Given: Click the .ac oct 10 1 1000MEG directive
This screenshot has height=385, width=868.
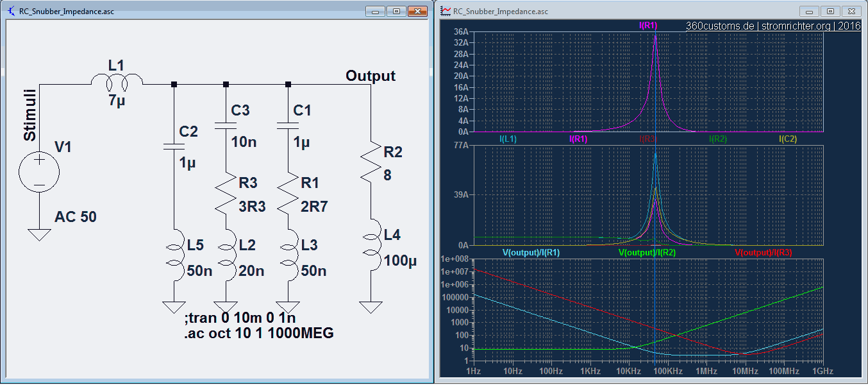Looking at the screenshot, I should pyautogui.click(x=258, y=333).
